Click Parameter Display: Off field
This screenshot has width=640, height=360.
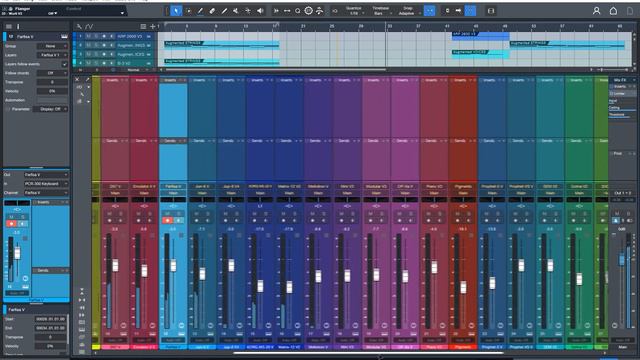[51, 109]
